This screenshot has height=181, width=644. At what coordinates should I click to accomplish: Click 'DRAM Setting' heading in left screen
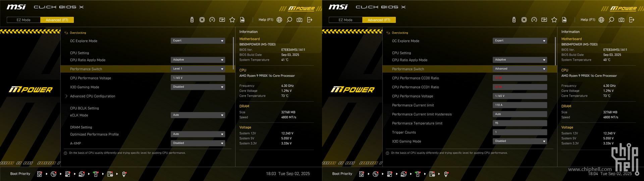(x=81, y=127)
